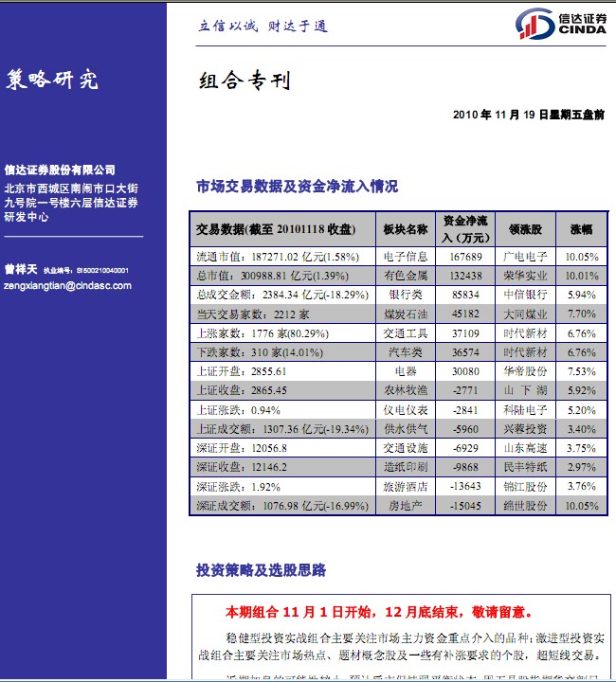Click the 投资策略及选股思路 section heading

click(261, 570)
